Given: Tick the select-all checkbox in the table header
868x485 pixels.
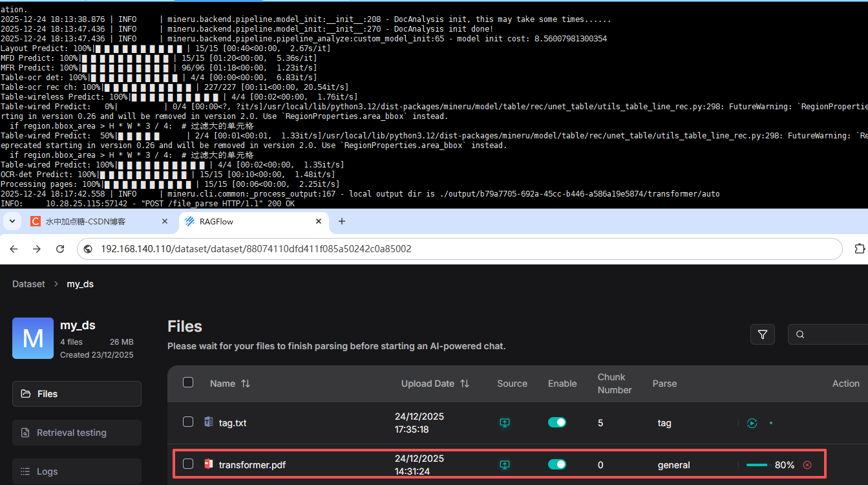Looking at the screenshot, I should (187, 382).
